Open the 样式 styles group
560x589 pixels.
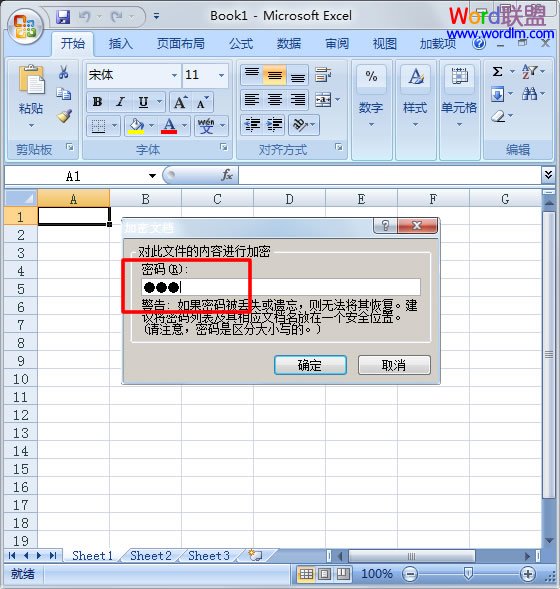coord(415,109)
